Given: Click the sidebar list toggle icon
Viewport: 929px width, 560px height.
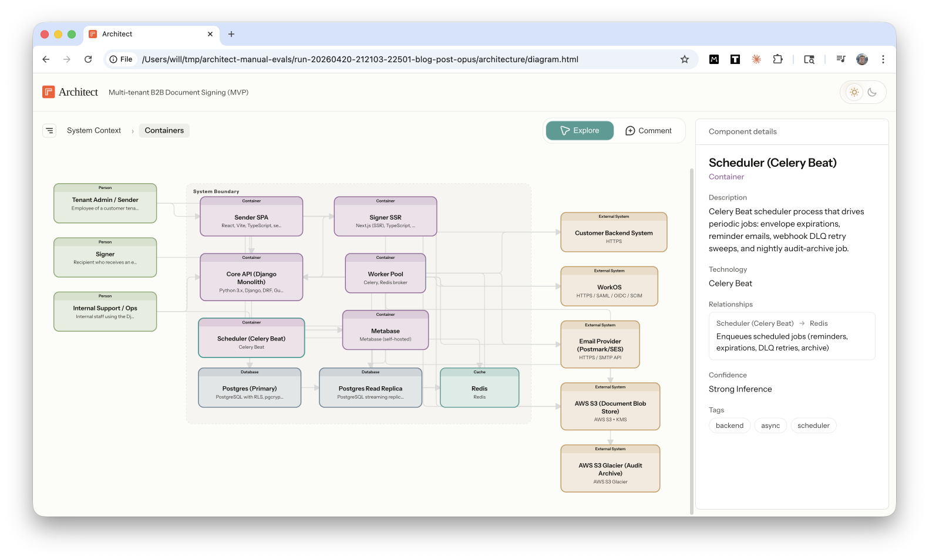Looking at the screenshot, I should (x=49, y=130).
